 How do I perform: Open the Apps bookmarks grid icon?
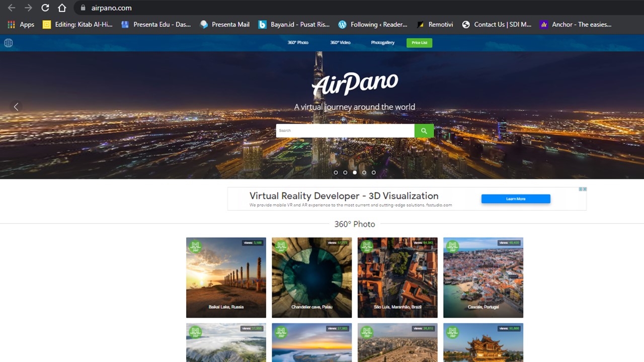11,24
